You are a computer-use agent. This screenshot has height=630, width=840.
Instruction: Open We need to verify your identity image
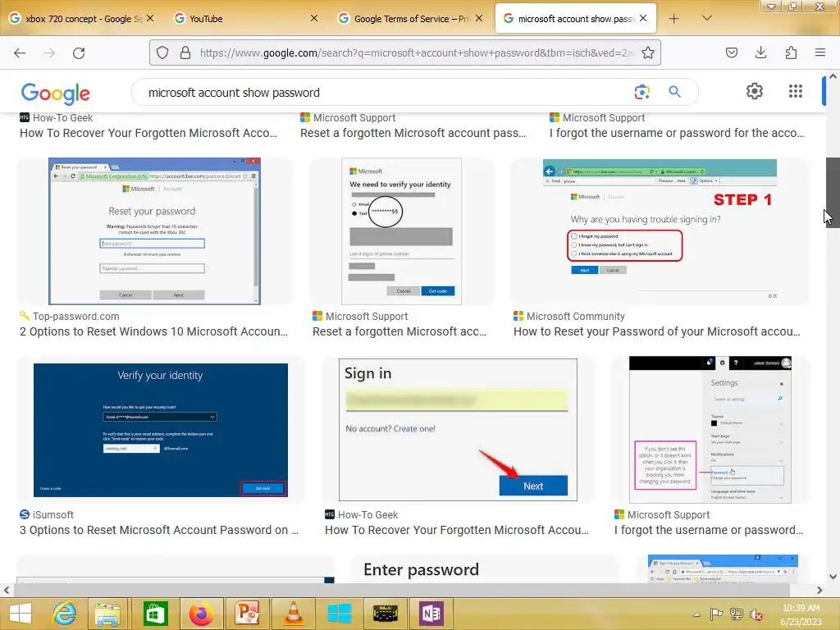point(401,231)
